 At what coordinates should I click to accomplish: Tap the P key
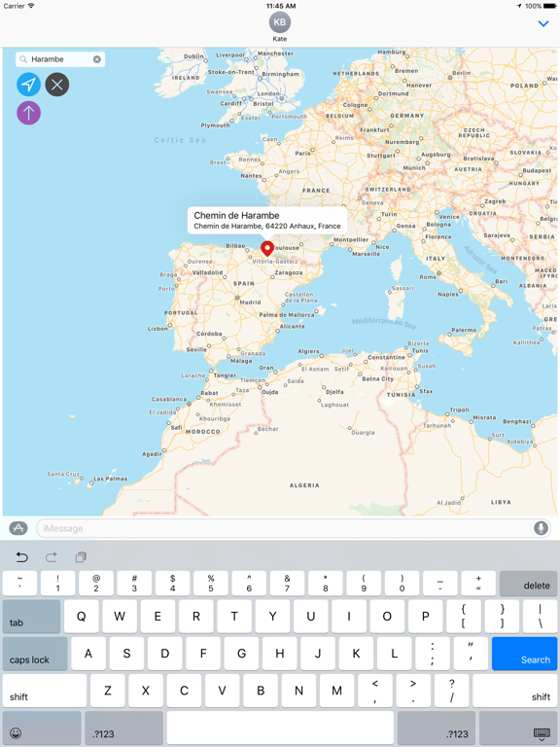pyautogui.click(x=425, y=617)
